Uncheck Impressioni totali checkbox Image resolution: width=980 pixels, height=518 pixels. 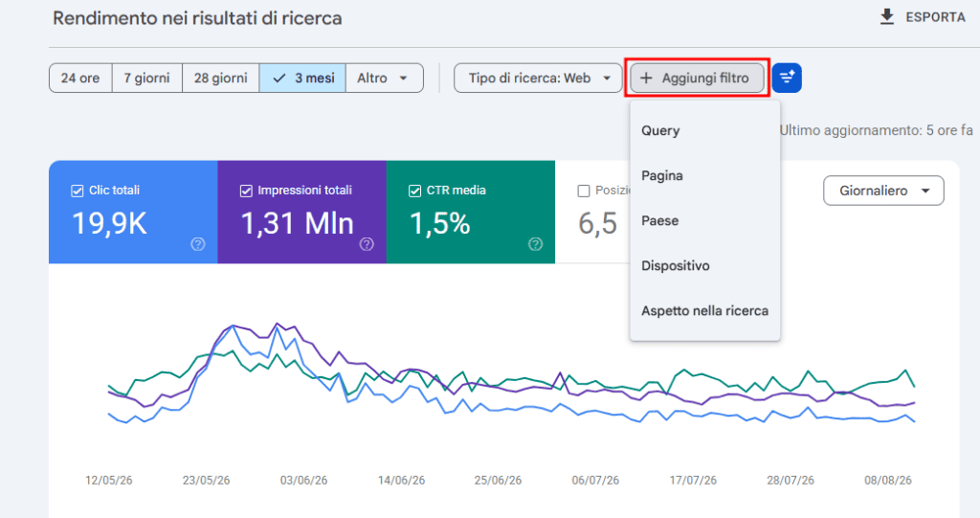246,191
